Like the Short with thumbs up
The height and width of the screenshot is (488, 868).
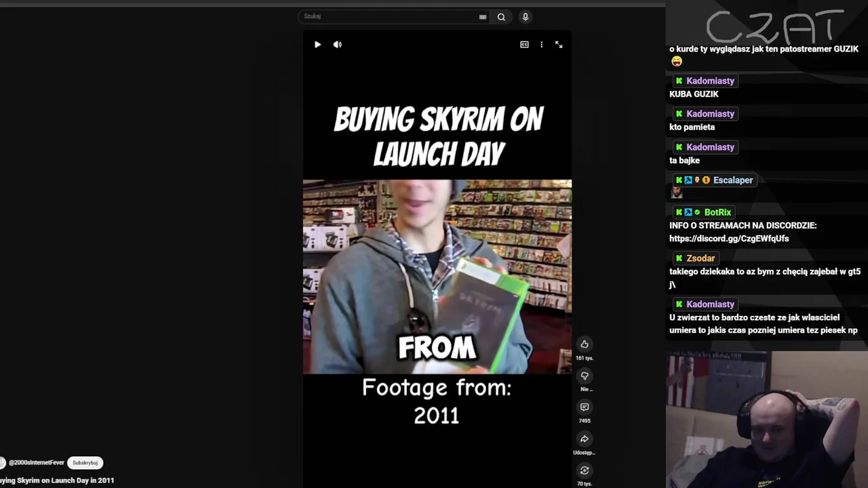pyautogui.click(x=585, y=344)
